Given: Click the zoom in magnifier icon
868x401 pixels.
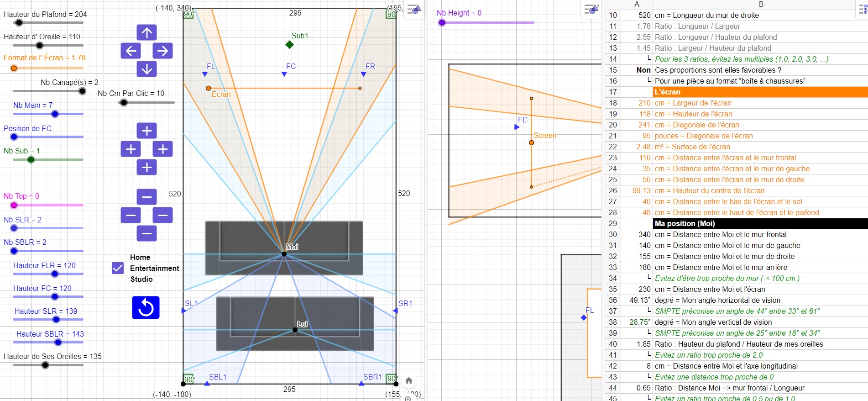Looking at the screenshot, I should [x=408, y=398].
